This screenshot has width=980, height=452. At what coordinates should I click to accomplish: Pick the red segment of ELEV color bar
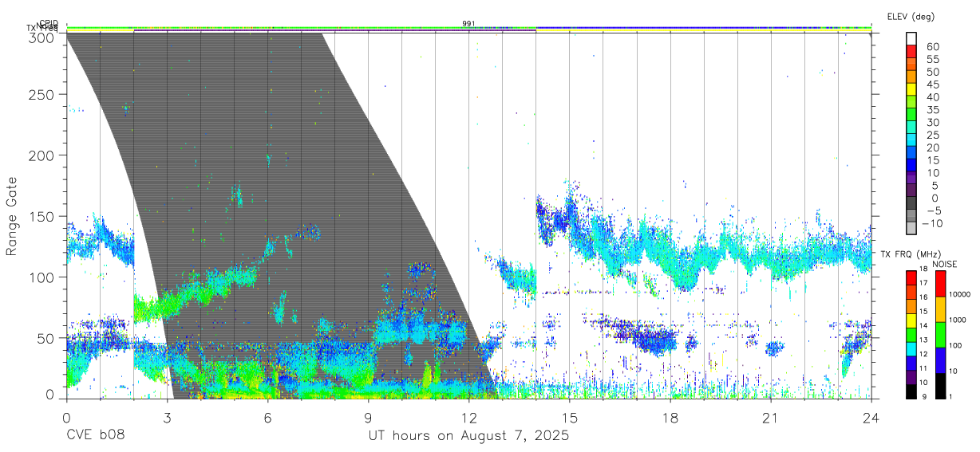click(912, 51)
